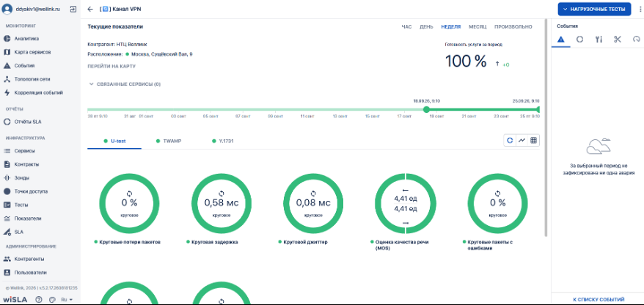Click the Москва, Сущёвский Вал, 9 location
The image size is (644, 305).
(162, 54)
